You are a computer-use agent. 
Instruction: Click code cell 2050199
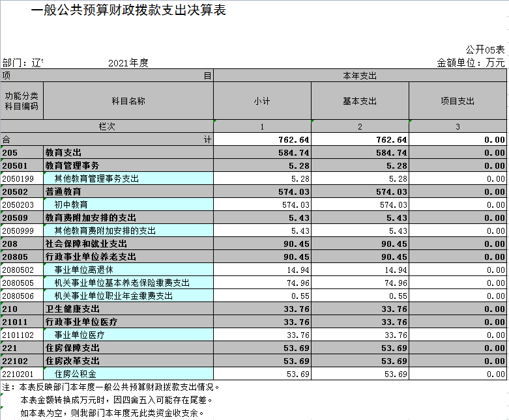point(22,178)
